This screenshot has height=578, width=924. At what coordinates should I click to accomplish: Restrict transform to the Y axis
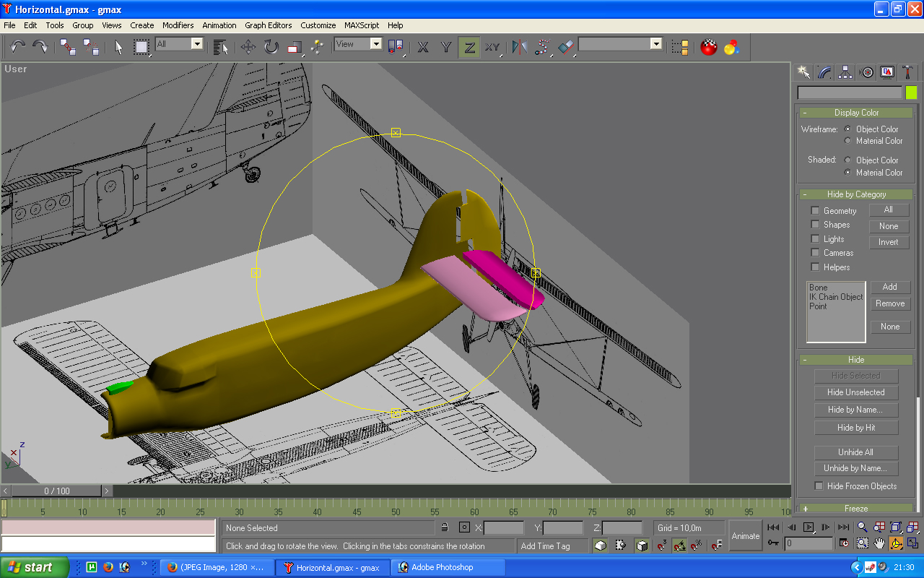pos(446,48)
